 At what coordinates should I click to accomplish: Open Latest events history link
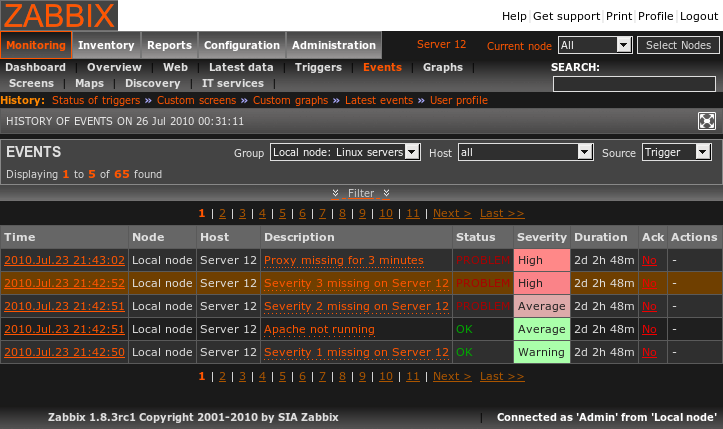379,100
